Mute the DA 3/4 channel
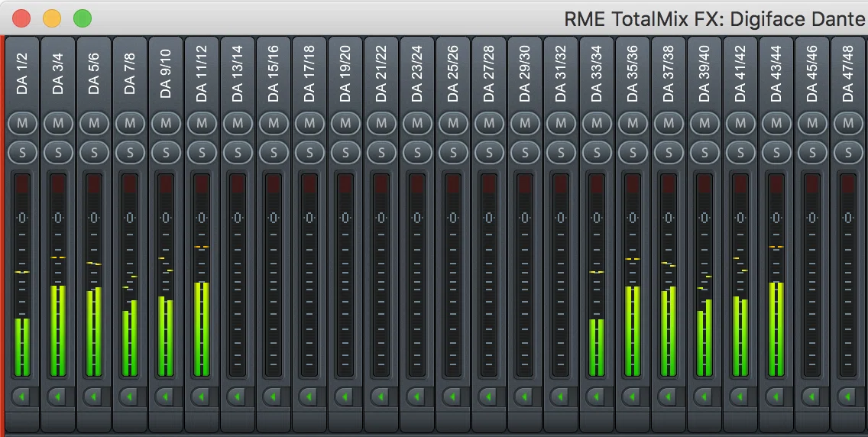868x437 pixels. [58, 123]
